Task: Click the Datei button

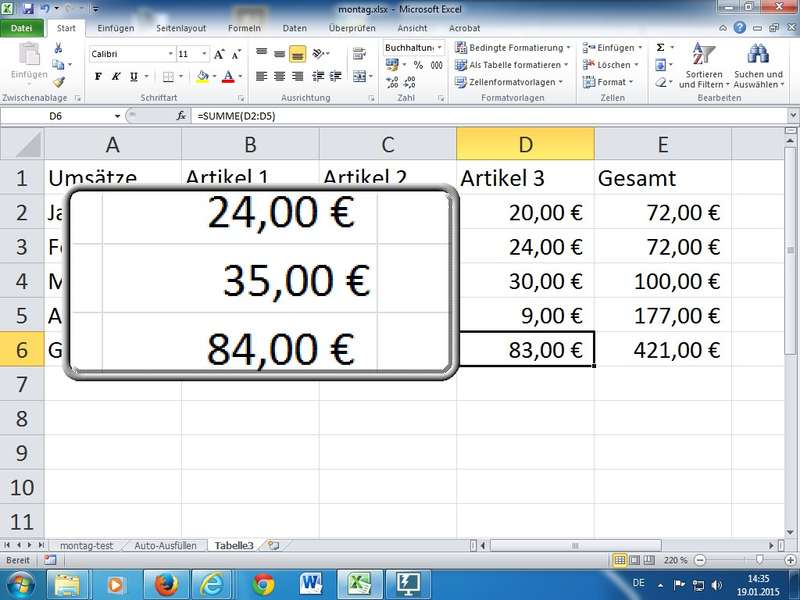Action: pyautogui.click(x=20, y=28)
